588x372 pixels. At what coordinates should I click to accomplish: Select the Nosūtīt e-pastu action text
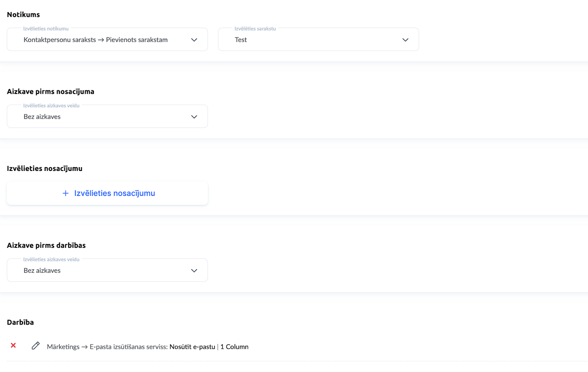point(192,347)
